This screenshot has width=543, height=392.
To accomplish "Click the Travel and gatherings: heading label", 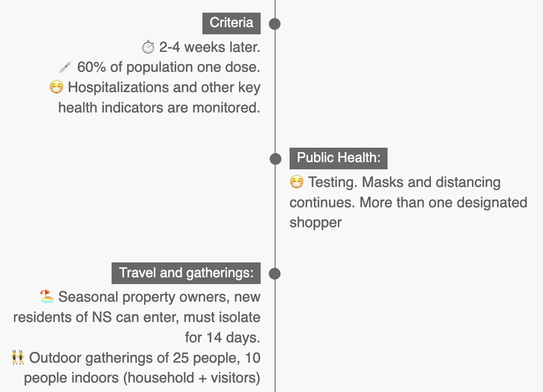I will pyautogui.click(x=186, y=273).
